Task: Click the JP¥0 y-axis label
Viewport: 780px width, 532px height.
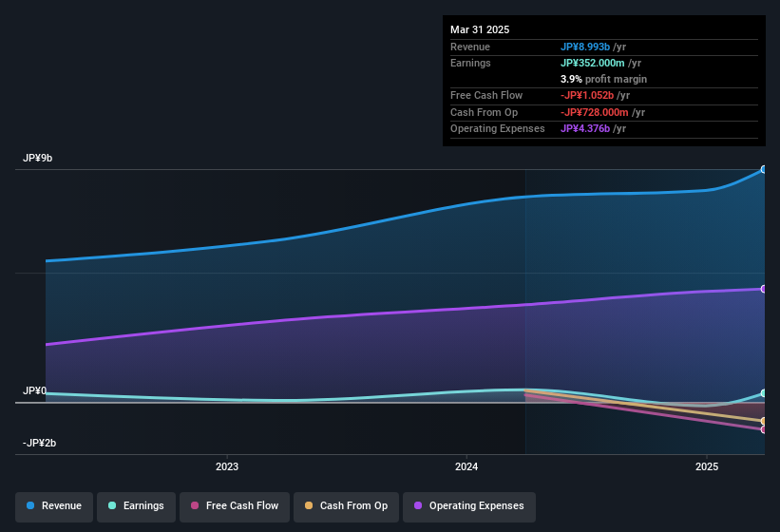Action: coord(34,390)
